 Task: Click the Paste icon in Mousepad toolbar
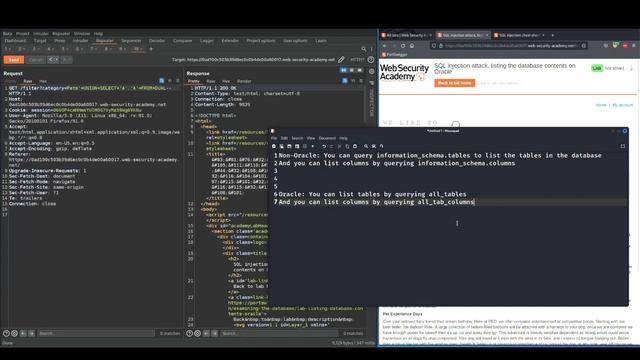[355, 146]
